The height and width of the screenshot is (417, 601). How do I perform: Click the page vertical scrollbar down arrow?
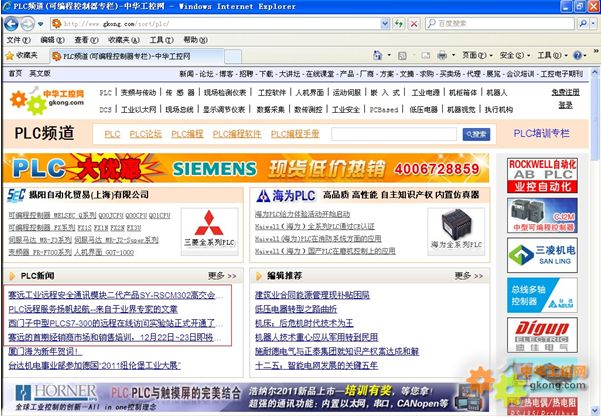tap(594, 410)
